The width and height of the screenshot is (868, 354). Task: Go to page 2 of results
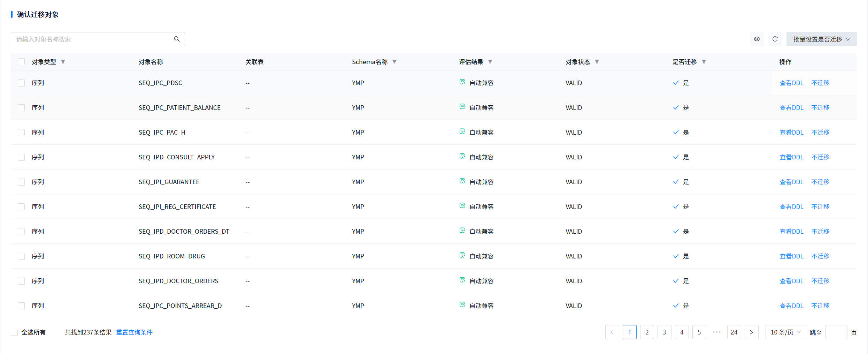[647, 332]
